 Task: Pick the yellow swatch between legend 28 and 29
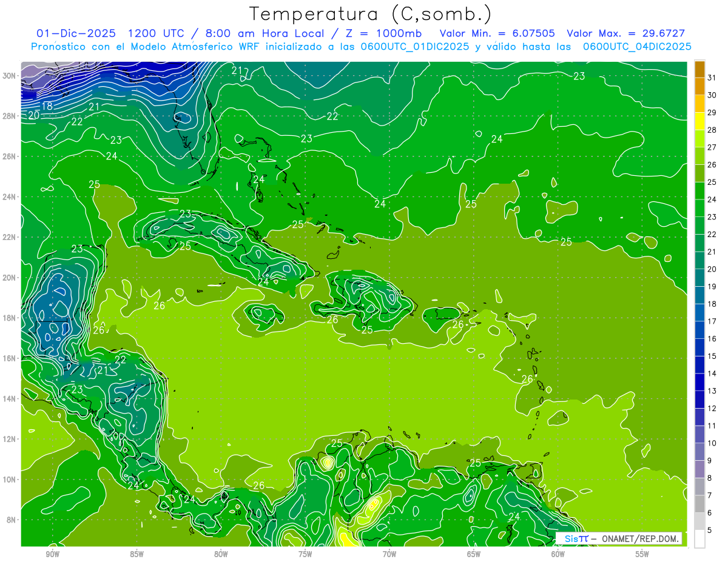click(699, 121)
